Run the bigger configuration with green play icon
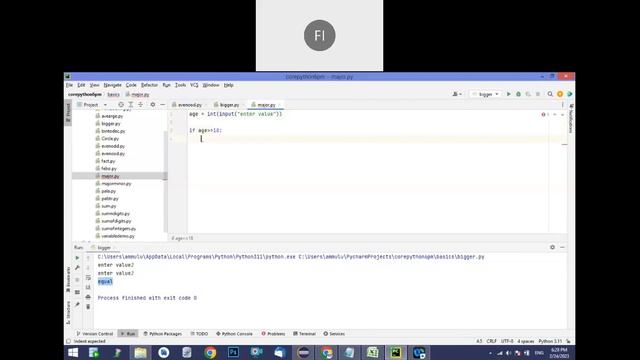This screenshot has width=640, height=360. point(509,94)
